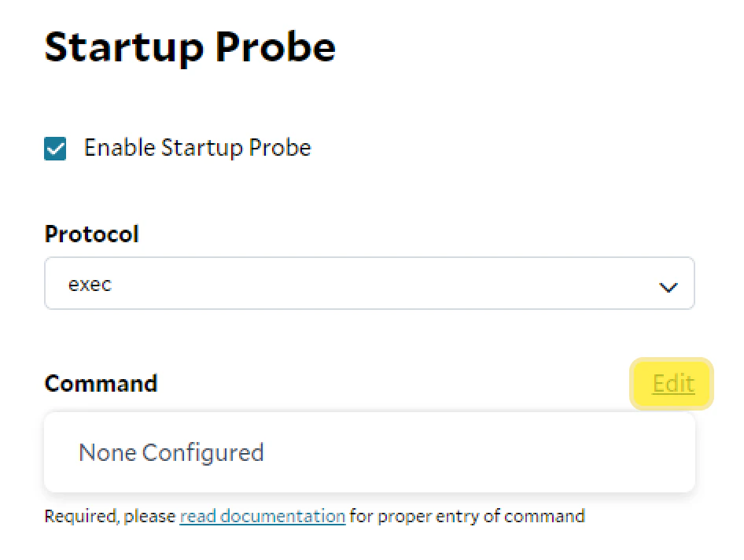Click the Edit link next to Command
The height and width of the screenshot is (560, 744).
[x=672, y=384]
